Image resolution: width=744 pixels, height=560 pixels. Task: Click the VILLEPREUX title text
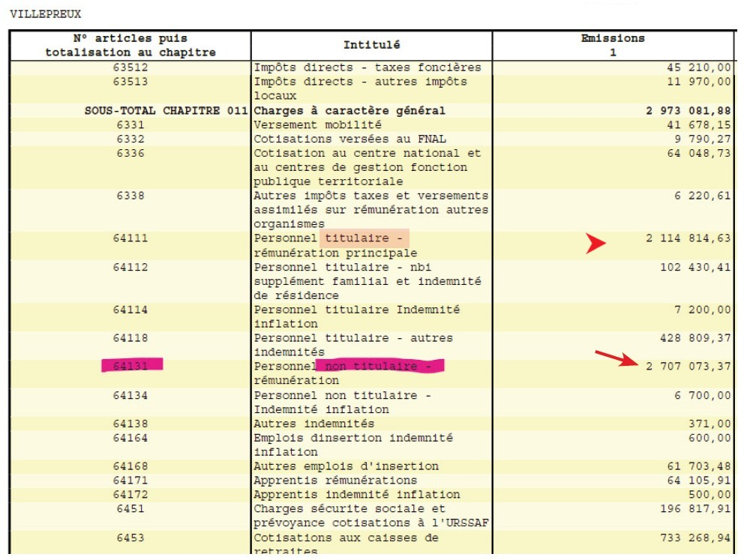(45, 14)
